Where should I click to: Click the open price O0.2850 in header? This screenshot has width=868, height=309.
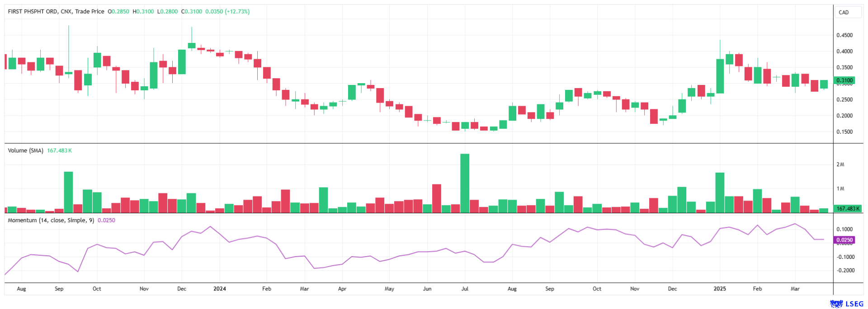click(x=118, y=11)
